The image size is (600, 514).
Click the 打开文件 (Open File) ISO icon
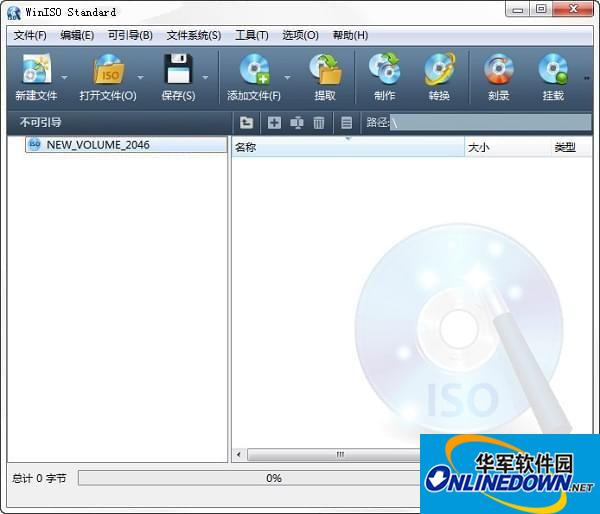(107, 70)
